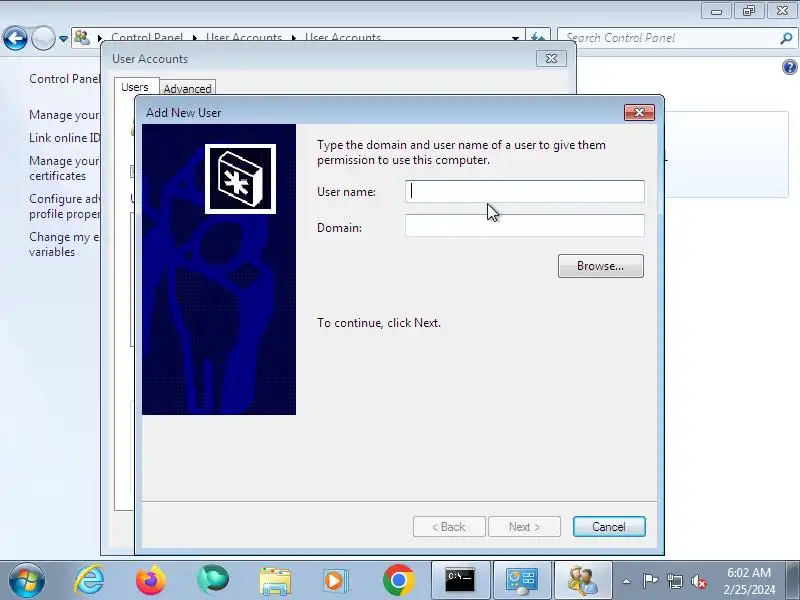Viewport: 800px width, 600px height.
Task: Launch Internet Explorer from taskbar
Action: click(89, 580)
